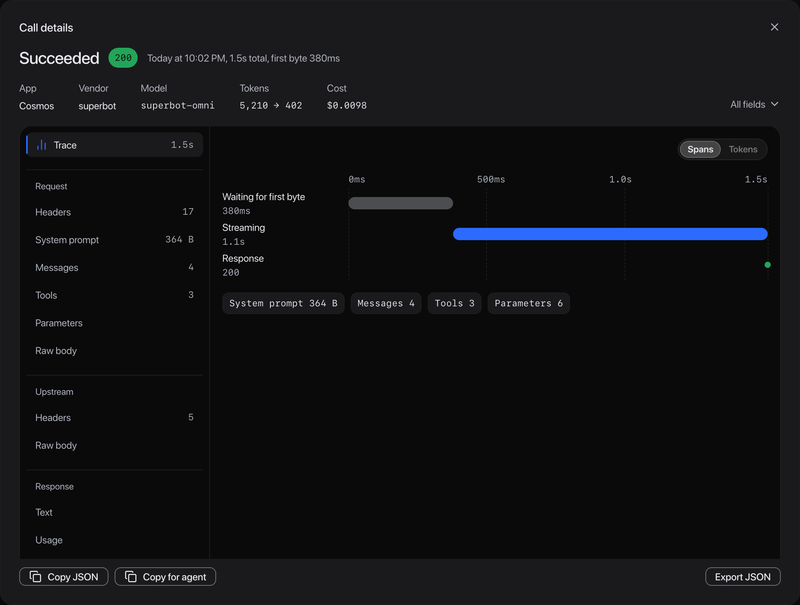
Task: Click the 500ms timeline axis label
Action: pyautogui.click(x=491, y=180)
